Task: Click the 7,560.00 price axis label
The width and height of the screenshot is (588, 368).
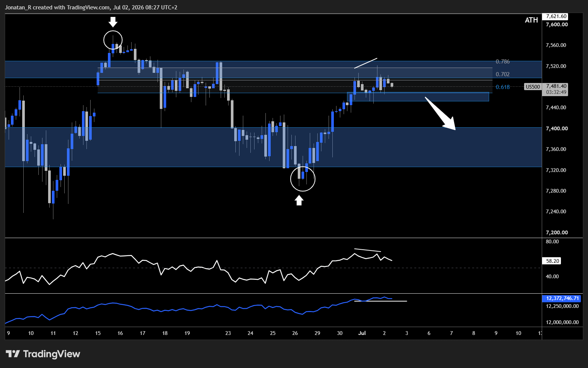Action: [x=556, y=45]
